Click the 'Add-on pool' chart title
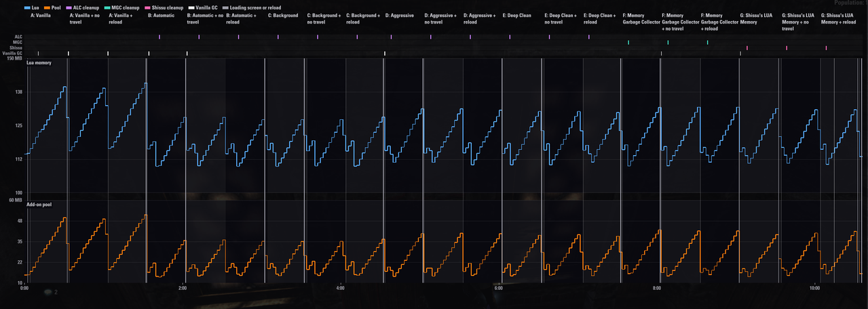This screenshot has height=309, width=868. [x=40, y=204]
